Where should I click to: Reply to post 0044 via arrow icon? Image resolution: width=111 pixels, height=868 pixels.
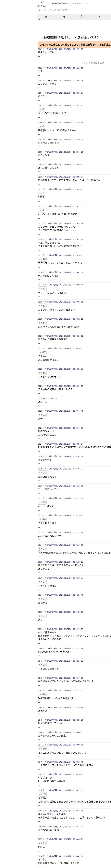click(x=39, y=715)
